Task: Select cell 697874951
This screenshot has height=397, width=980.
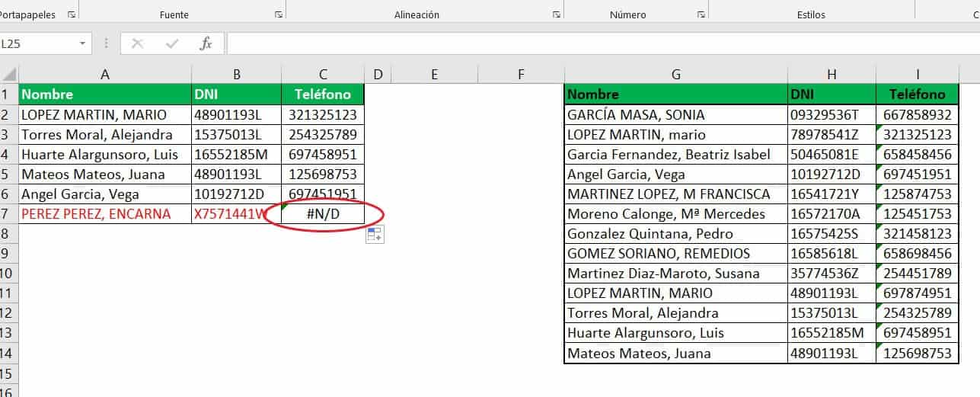Action: 918,293
